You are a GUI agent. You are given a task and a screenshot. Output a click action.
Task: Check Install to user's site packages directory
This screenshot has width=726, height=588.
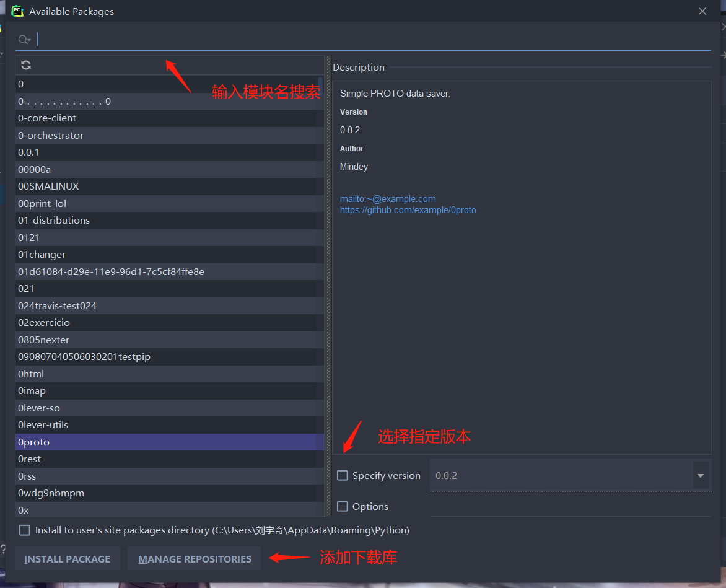coord(25,530)
